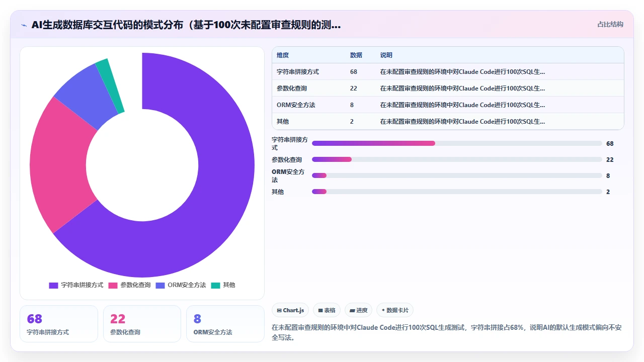Select the 其他 table row cell
Image resolution: width=644 pixels, height=362 pixels.
[x=283, y=122]
